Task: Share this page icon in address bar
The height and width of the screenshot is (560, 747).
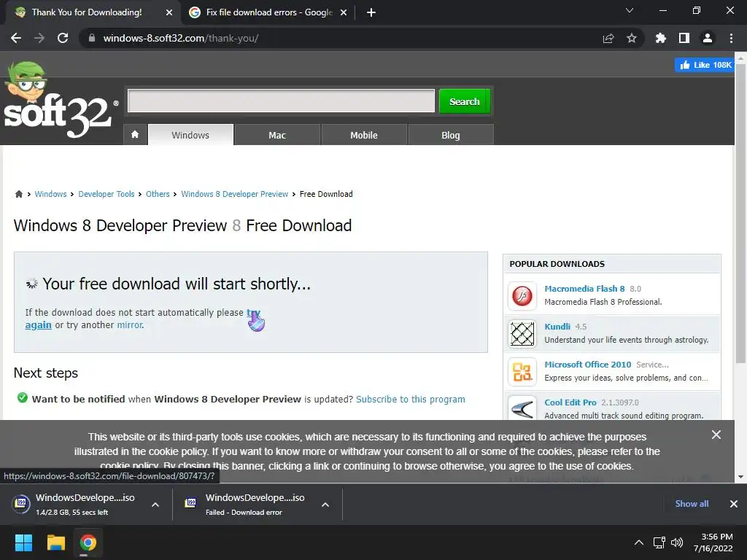Action: tap(608, 38)
